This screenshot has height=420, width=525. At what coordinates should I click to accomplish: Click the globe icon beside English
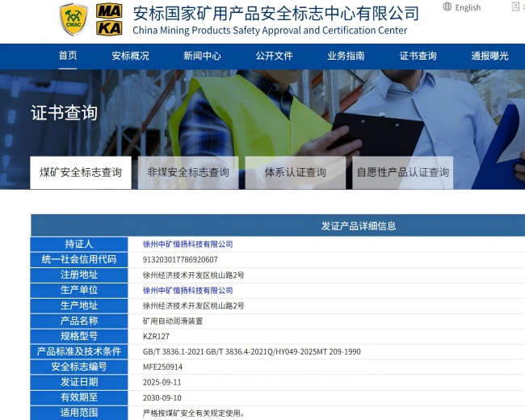(447, 7)
